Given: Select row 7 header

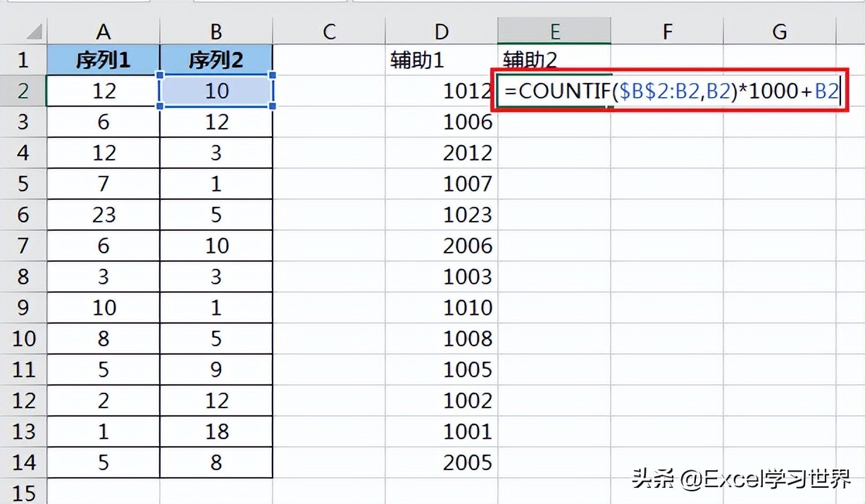Looking at the screenshot, I should 23,246.
